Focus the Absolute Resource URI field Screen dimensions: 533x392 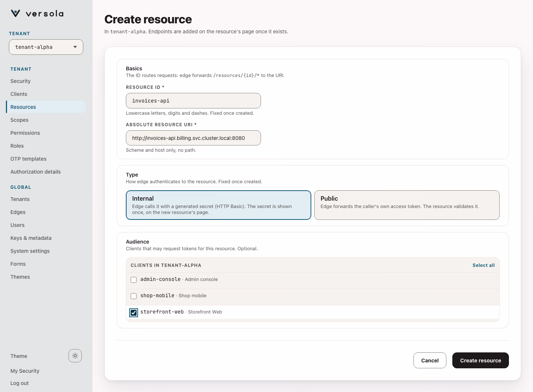(193, 138)
